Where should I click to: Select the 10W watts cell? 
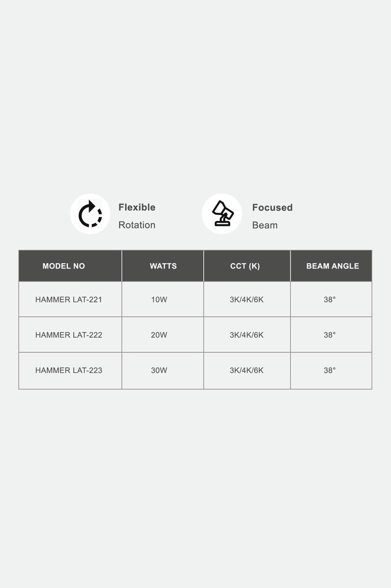tap(159, 300)
